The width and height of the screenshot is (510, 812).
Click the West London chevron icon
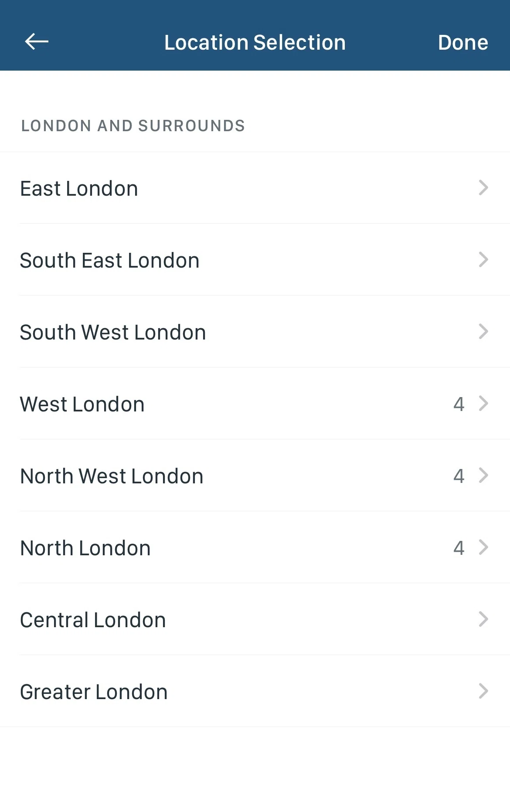(483, 404)
